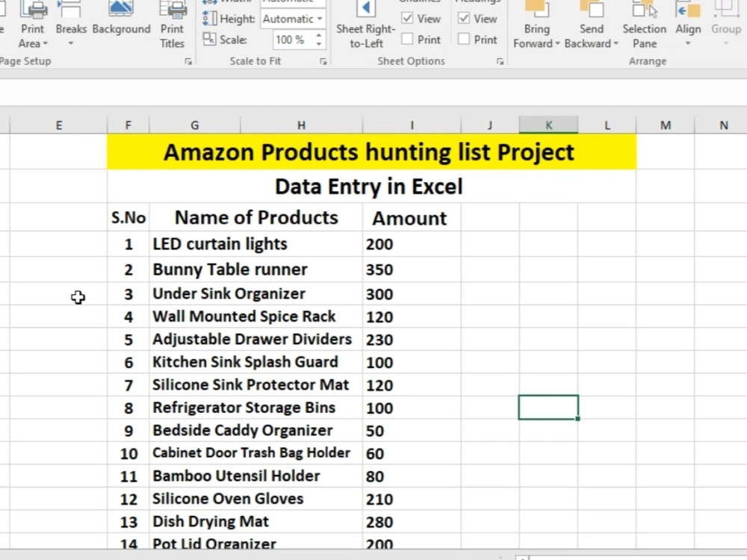Screen dimensions: 747x560
Task: Select column E header
Action: (58, 125)
